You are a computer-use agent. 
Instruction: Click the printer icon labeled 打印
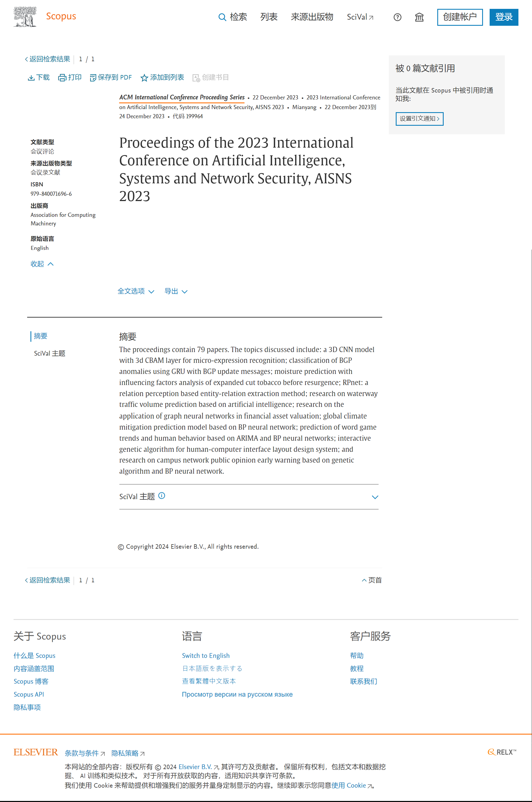pyautogui.click(x=62, y=78)
